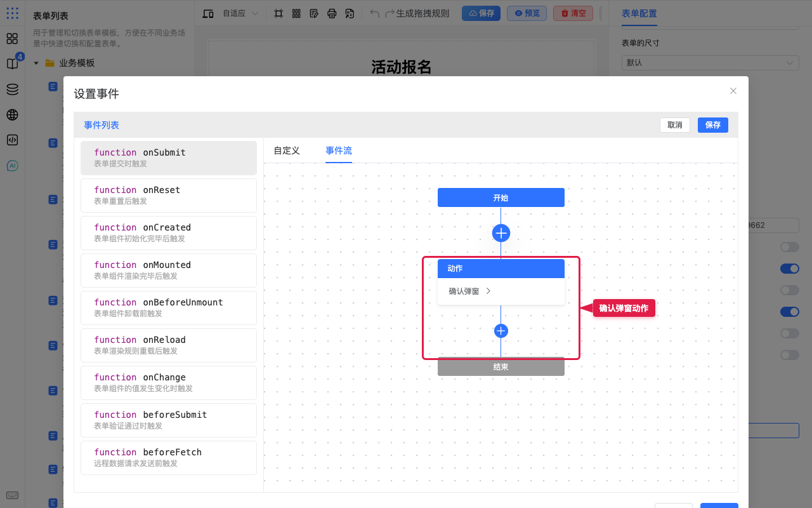Click the red 清空 button in toolbar

point(573,13)
